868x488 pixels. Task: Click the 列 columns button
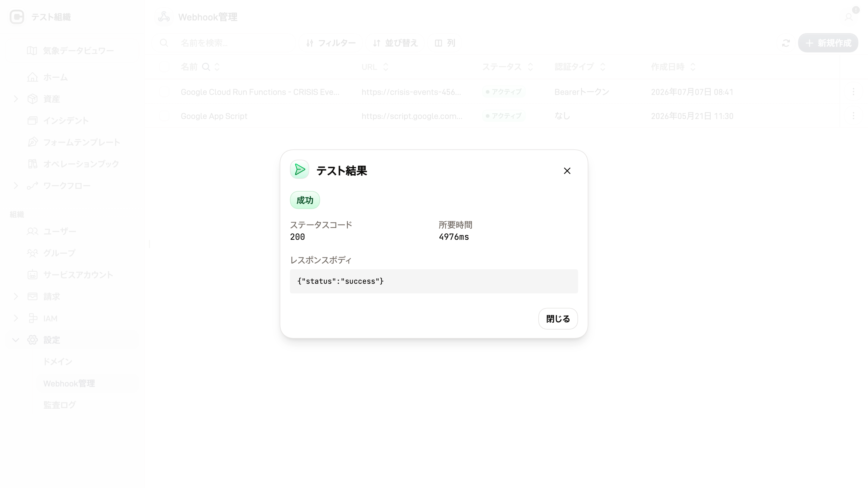[445, 43]
